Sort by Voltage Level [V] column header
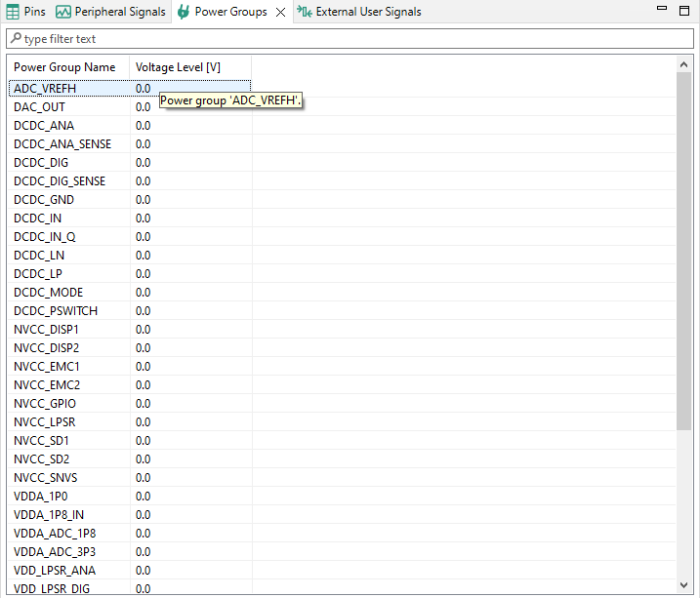Image resolution: width=700 pixels, height=598 pixels. coord(178,67)
